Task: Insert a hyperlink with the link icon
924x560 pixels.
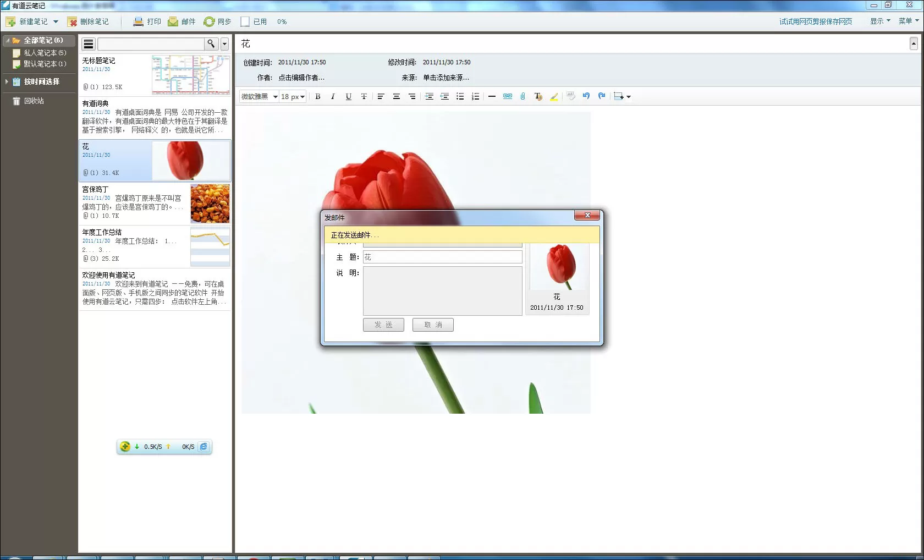Action: [508, 96]
